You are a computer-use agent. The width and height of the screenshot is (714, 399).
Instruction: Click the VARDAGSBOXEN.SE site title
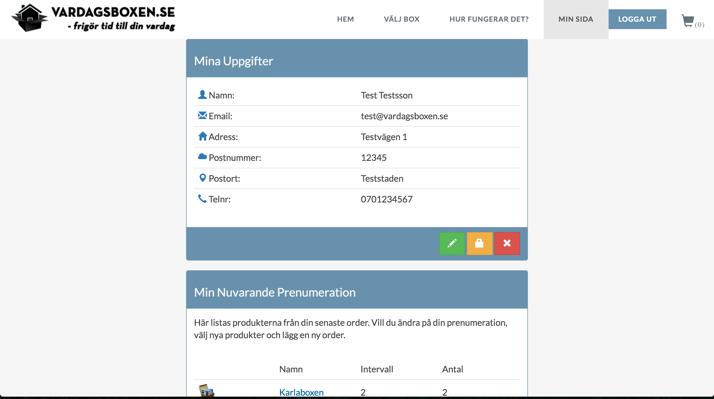[113, 12]
